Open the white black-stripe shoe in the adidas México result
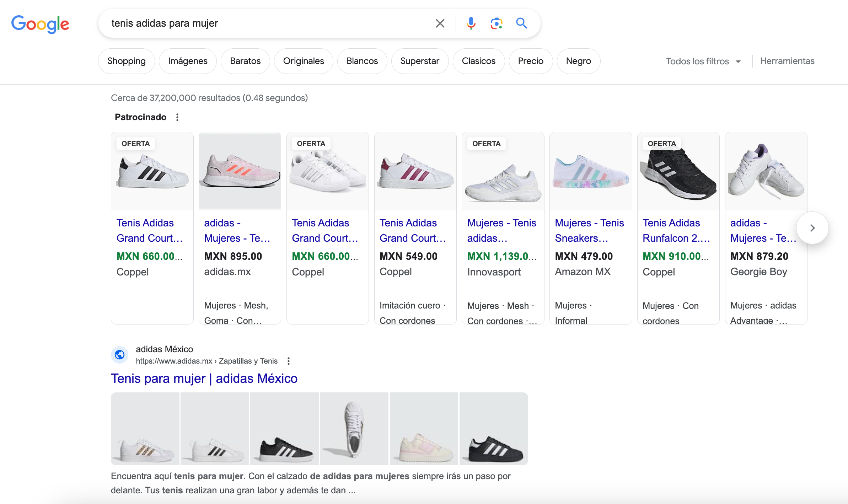 [215, 429]
